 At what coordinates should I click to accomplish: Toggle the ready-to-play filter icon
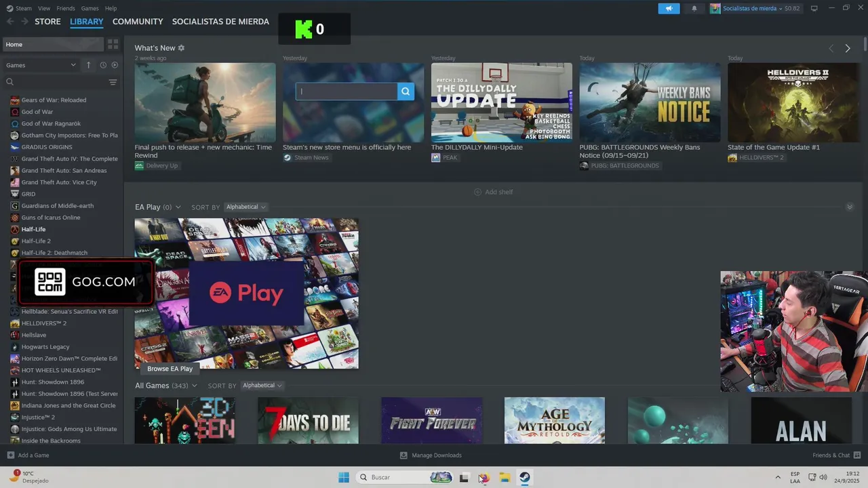(114, 65)
